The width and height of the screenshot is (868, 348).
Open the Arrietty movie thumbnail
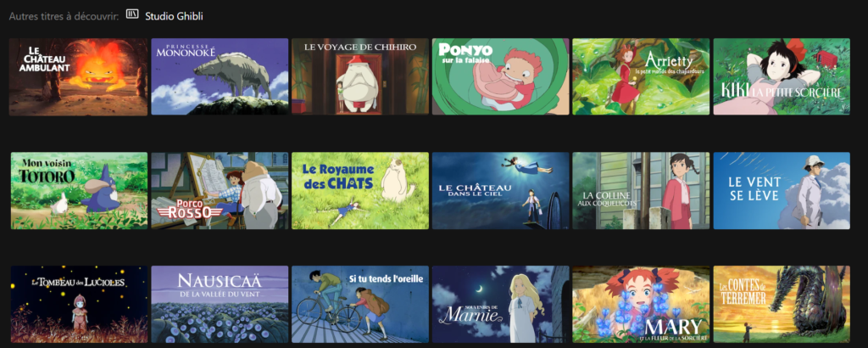click(641, 76)
